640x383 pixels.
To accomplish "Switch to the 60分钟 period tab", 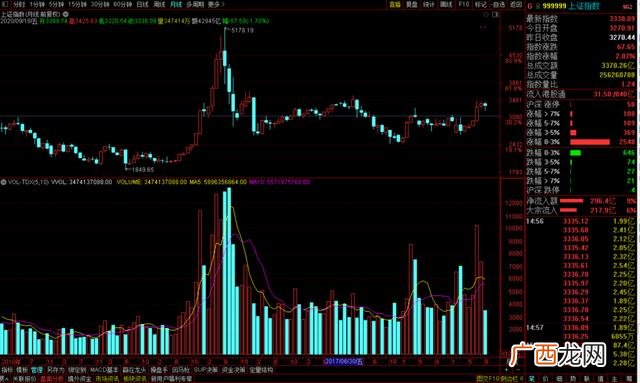I will tap(122, 4).
